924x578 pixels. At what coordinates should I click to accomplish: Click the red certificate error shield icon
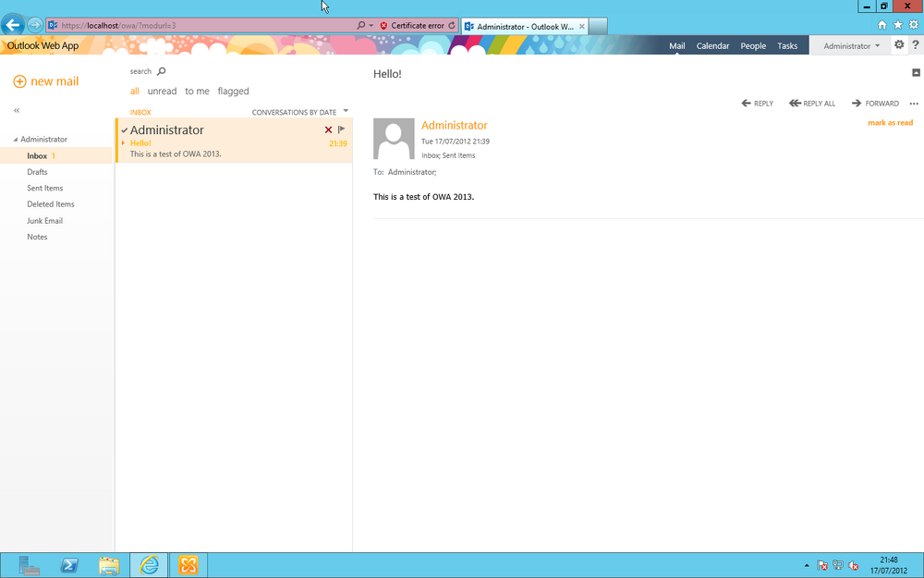(x=383, y=25)
